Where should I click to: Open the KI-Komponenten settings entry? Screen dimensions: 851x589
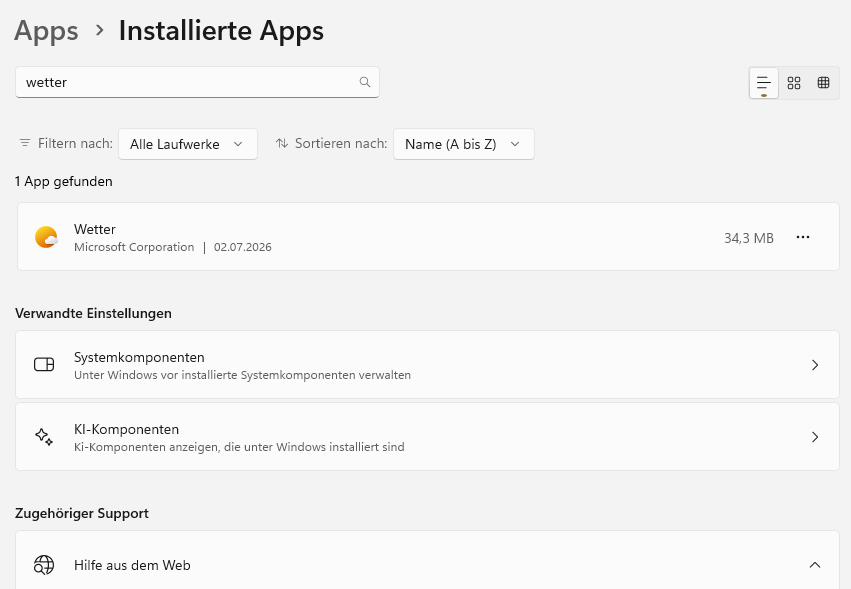[x=427, y=436]
